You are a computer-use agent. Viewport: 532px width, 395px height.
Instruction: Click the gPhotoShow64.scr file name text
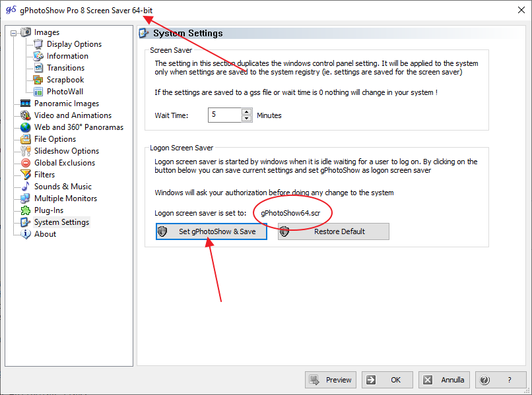[290, 213]
